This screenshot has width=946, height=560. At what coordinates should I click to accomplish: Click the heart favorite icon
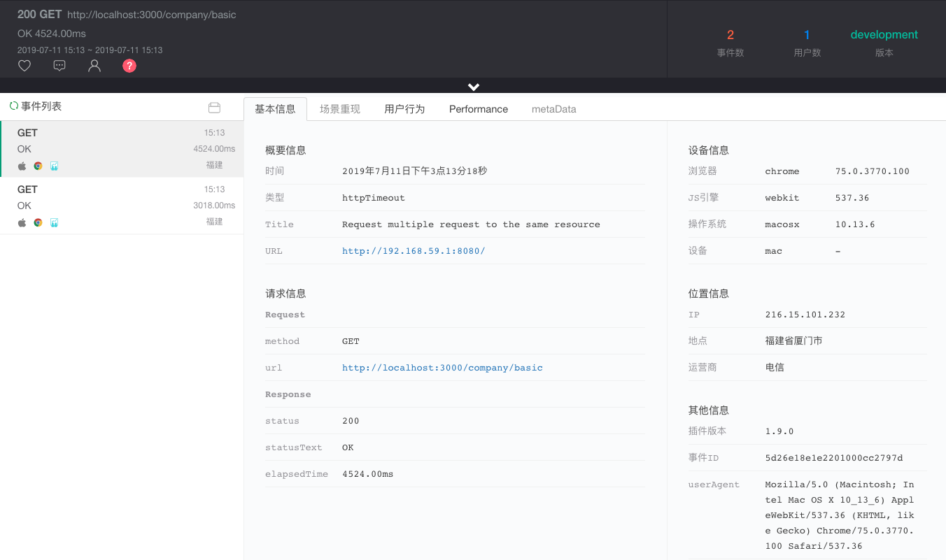tap(24, 66)
